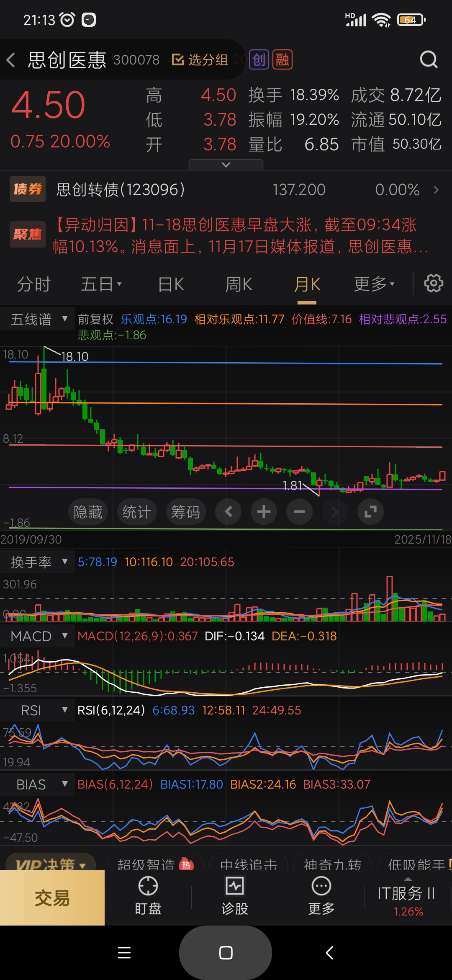Open Android recent apps menu icon
This screenshot has height=980, width=452.
coord(124,953)
